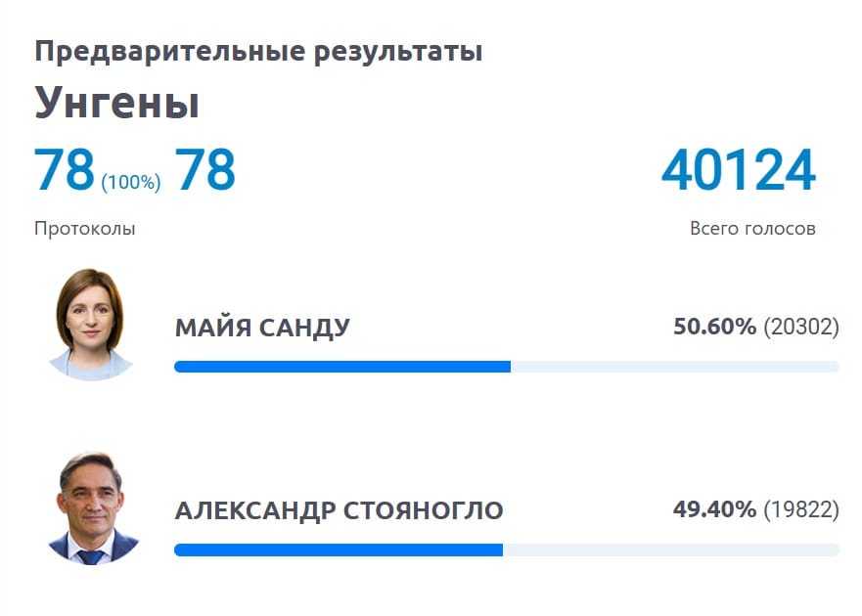Click the 49.40% percentage value

tap(714, 509)
